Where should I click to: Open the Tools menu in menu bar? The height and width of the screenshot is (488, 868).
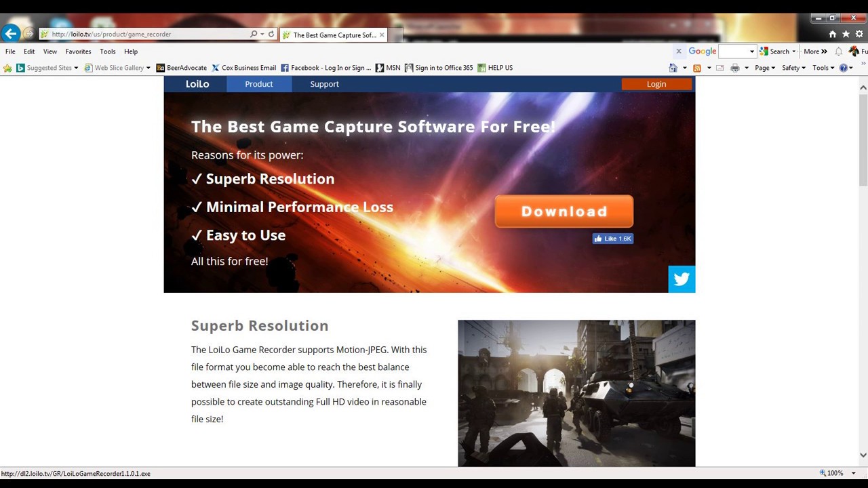coord(107,52)
